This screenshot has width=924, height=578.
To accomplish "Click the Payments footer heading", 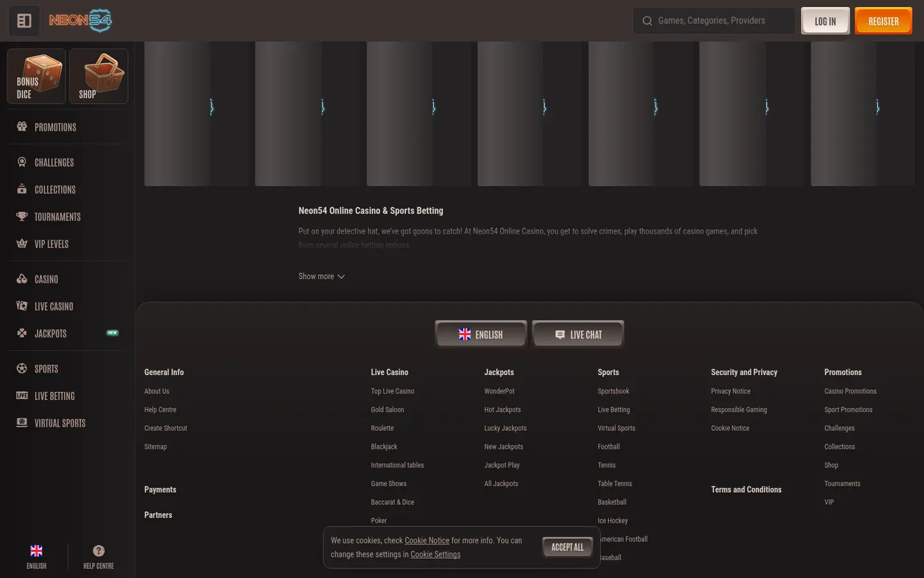I will point(160,489).
